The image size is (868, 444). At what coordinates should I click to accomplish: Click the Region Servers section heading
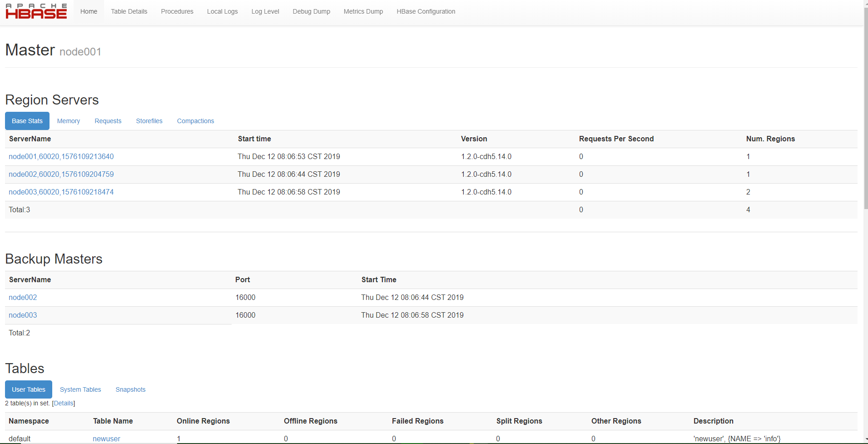[x=52, y=100]
